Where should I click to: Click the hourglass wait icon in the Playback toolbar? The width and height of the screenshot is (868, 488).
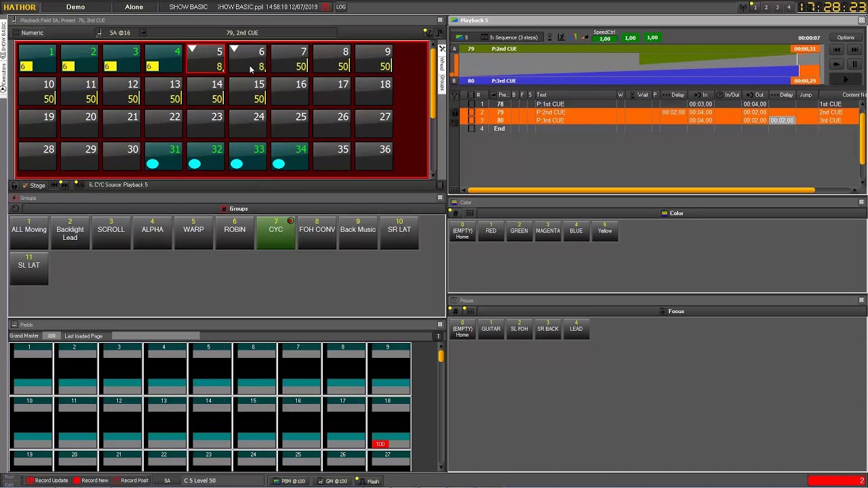pyautogui.click(x=550, y=38)
